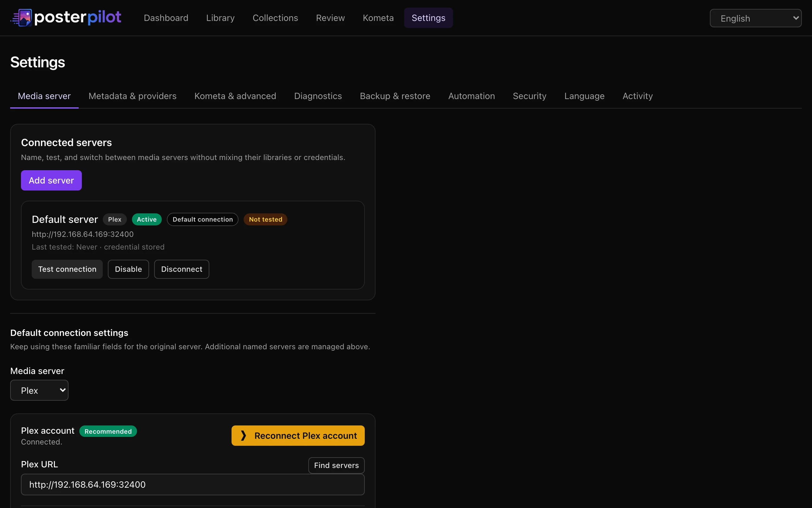Open the Diagnostics tab

(318, 96)
